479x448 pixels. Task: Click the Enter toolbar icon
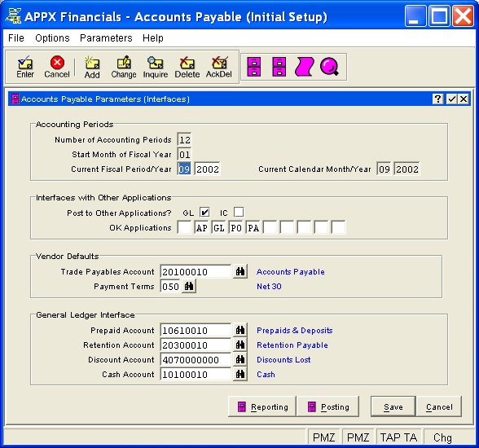coord(25,67)
